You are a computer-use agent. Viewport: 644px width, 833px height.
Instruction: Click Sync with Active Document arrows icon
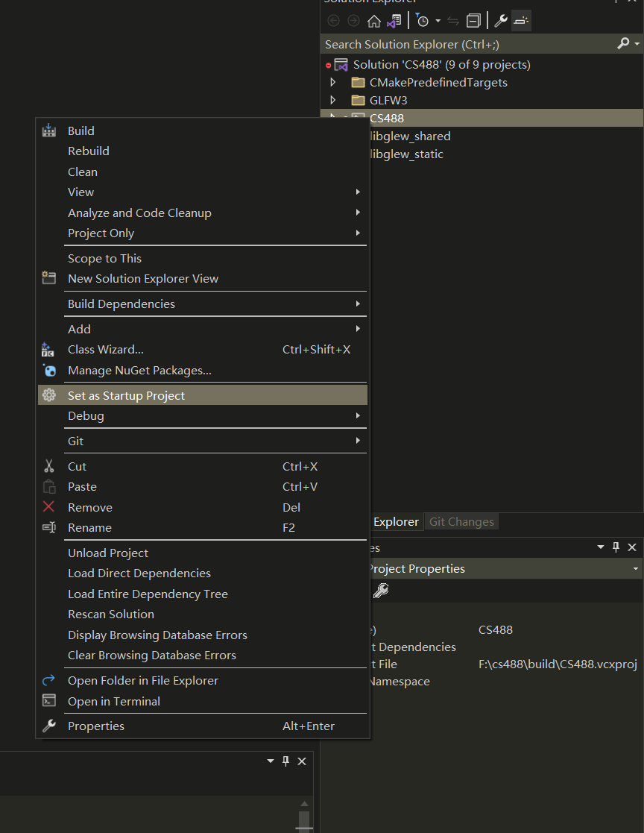pos(453,21)
